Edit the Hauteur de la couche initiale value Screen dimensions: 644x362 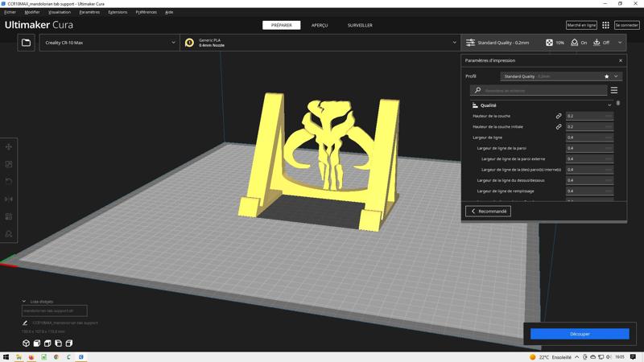click(x=589, y=127)
